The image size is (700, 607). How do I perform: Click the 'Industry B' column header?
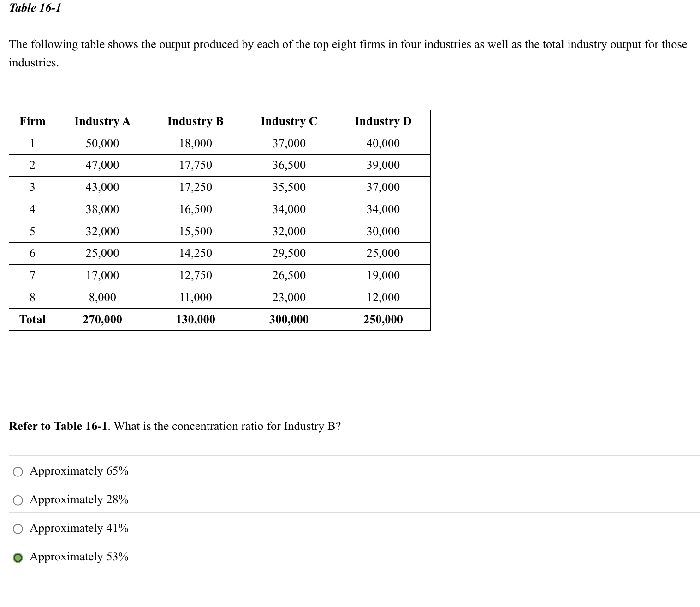(x=196, y=121)
